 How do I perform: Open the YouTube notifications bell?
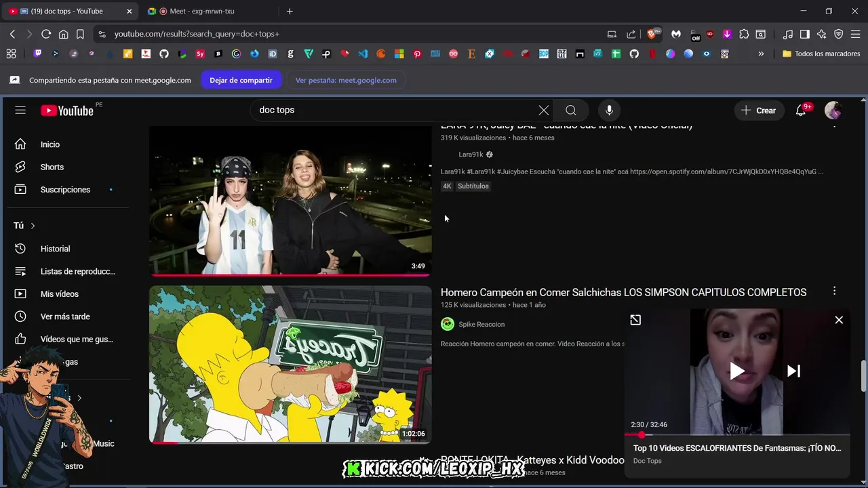point(801,110)
